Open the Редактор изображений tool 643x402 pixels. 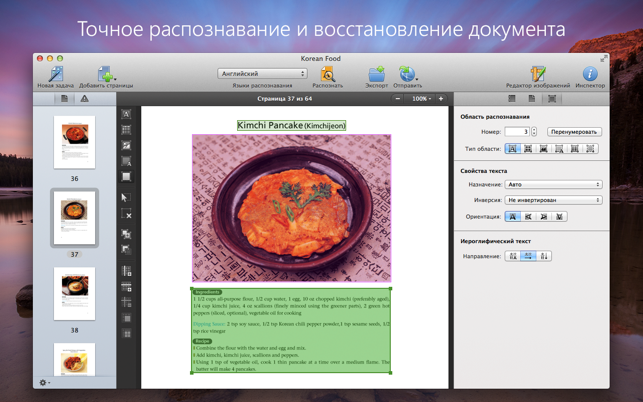[x=538, y=74]
